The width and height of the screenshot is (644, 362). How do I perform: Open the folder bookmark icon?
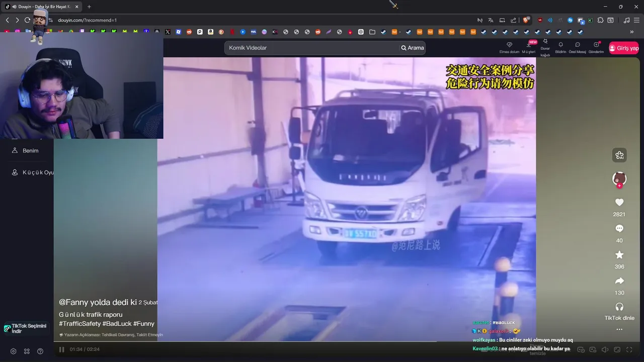click(372, 32)
